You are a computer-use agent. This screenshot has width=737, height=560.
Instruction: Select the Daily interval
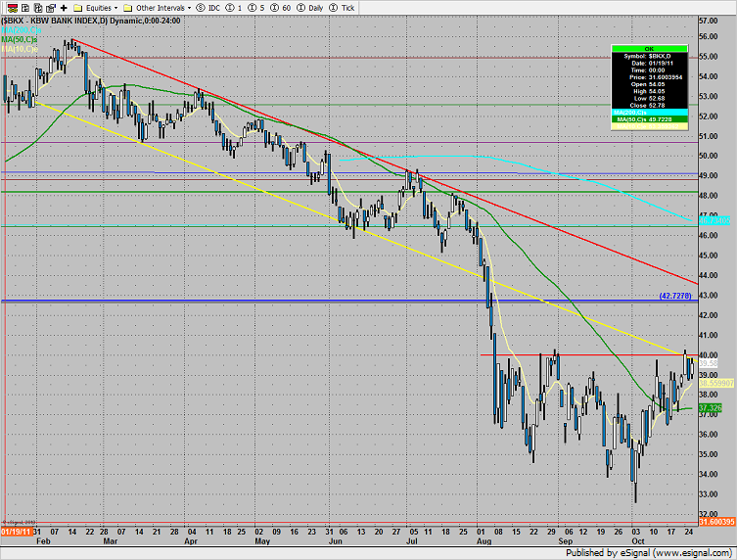pyautogui.click(x=316, y=8)
